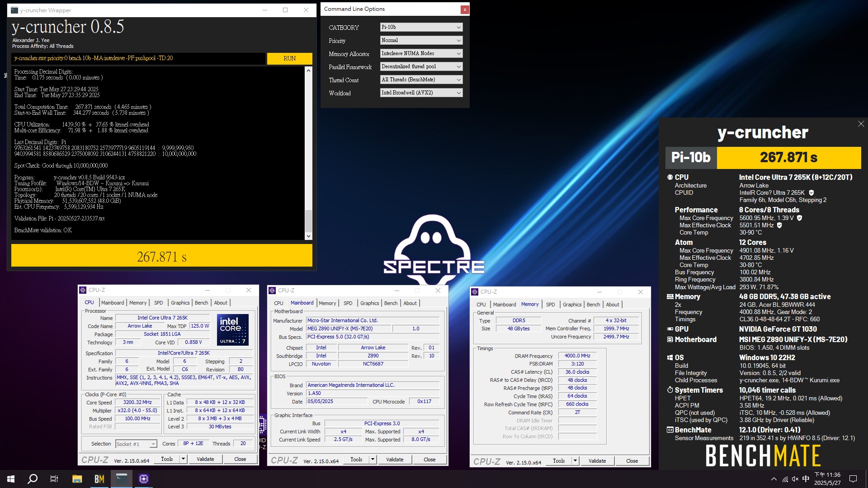This screenshot has width=868, height=488.
Task: Click CPU-Z icon in right window title bar
Action: (475, 292)
